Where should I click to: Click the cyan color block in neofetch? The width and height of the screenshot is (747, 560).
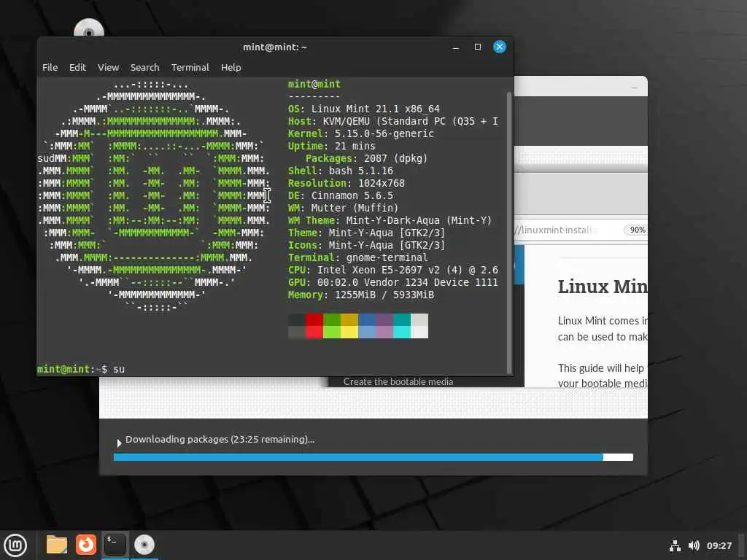[402, 326]
